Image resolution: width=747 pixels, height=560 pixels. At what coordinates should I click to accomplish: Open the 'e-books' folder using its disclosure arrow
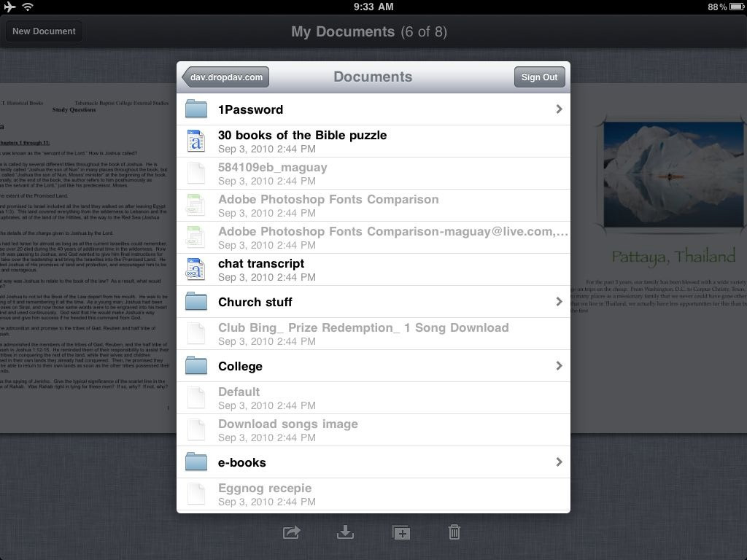(x=560, y=462)
